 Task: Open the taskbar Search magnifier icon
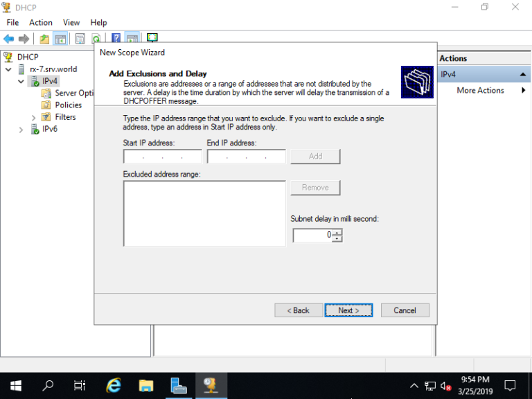point(48,385)
